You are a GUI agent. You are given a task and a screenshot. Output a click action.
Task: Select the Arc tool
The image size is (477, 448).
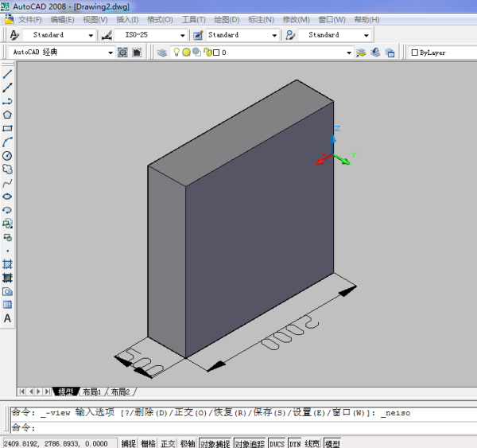(7, 142)
